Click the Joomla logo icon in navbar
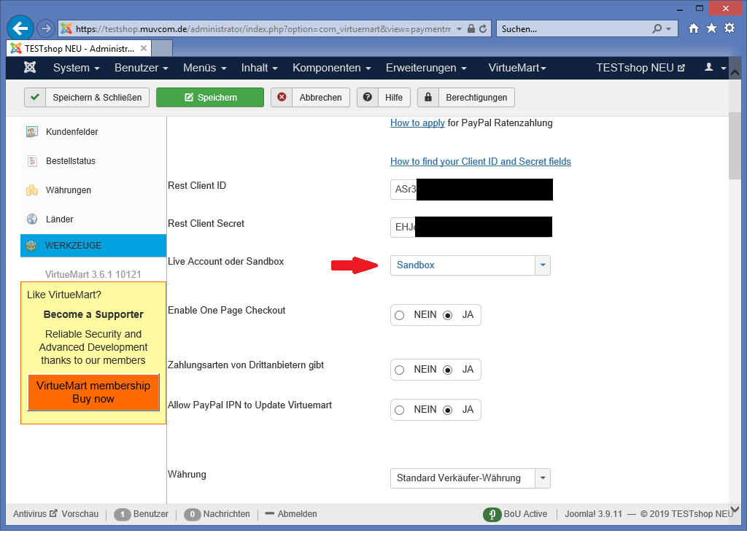 30,68
